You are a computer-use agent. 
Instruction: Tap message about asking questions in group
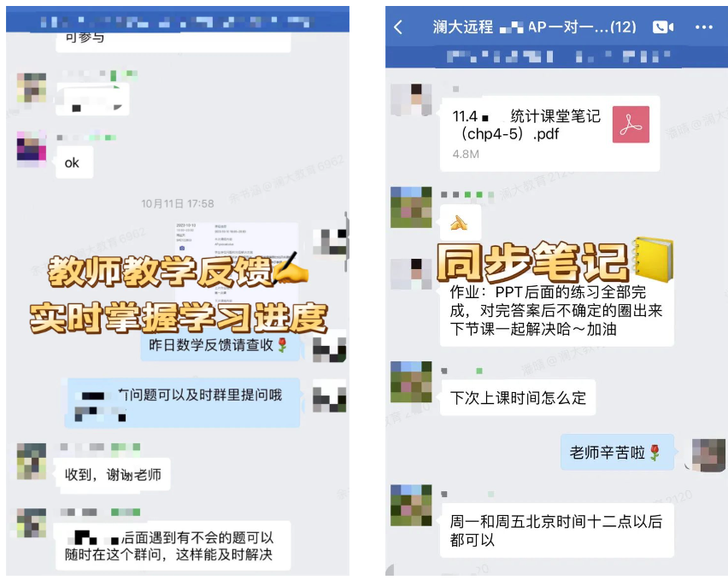(182, 402)
